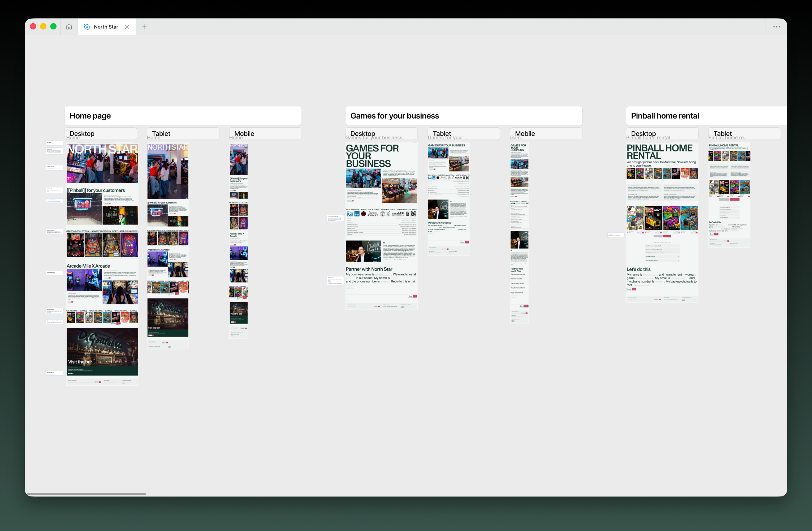Viewport: 812px width, 531px height.
Task: Select the Home page section title
Action: click(90, 116)
